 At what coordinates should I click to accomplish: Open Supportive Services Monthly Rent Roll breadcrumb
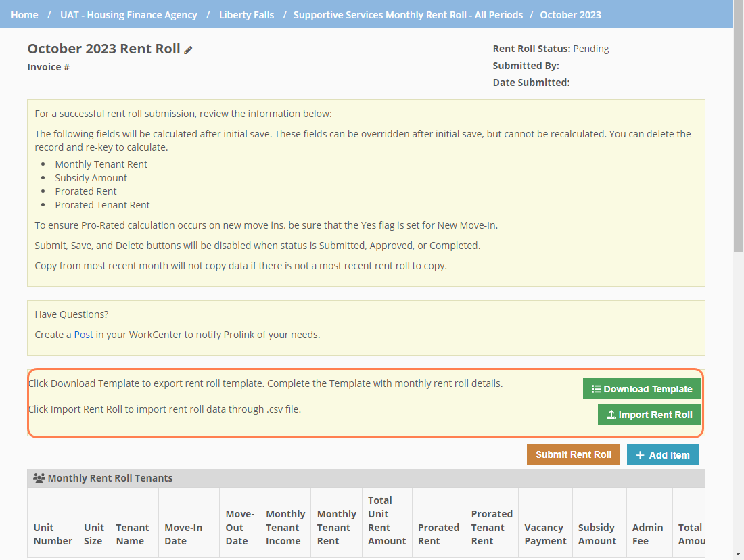[408, 14]
